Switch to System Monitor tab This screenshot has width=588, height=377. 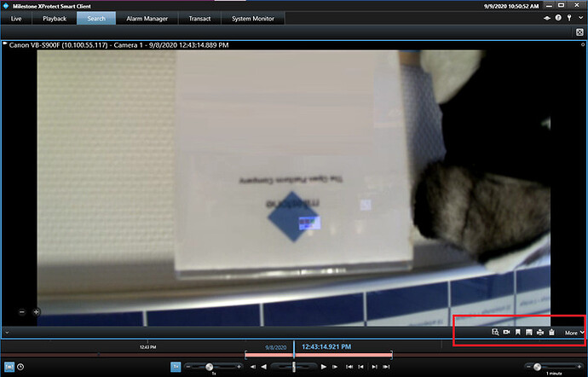click(253, 19)
